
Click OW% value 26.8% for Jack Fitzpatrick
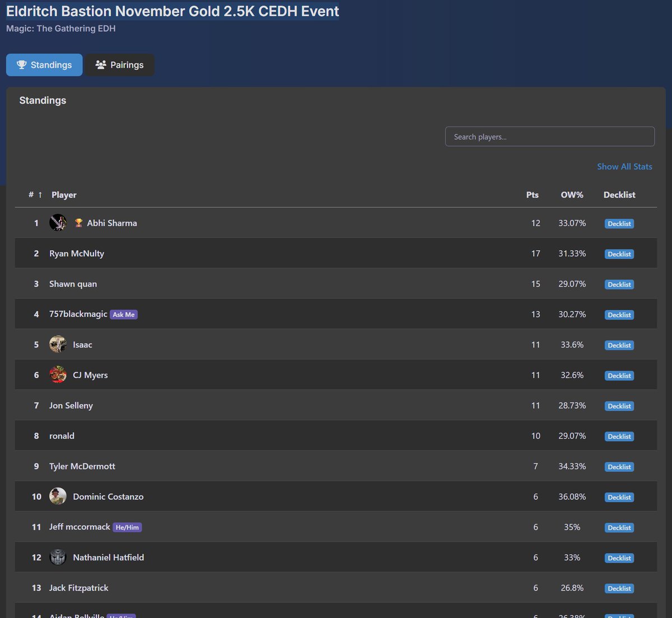click(572, 588)
